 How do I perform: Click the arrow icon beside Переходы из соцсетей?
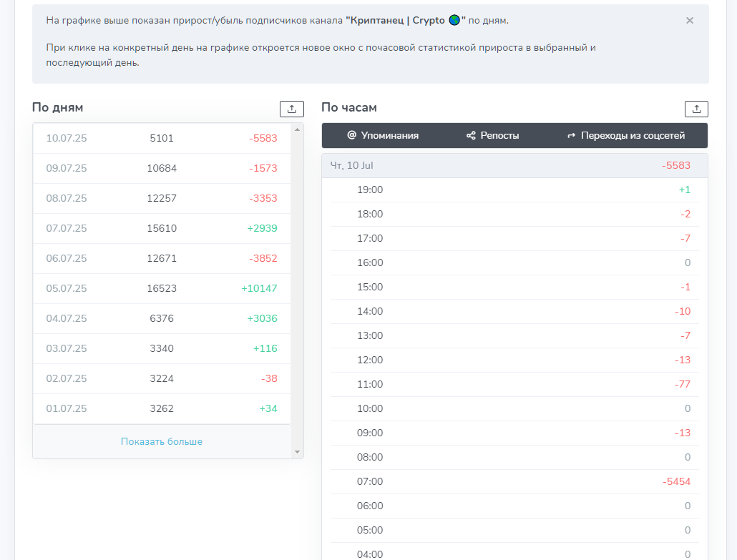(572, 135)
